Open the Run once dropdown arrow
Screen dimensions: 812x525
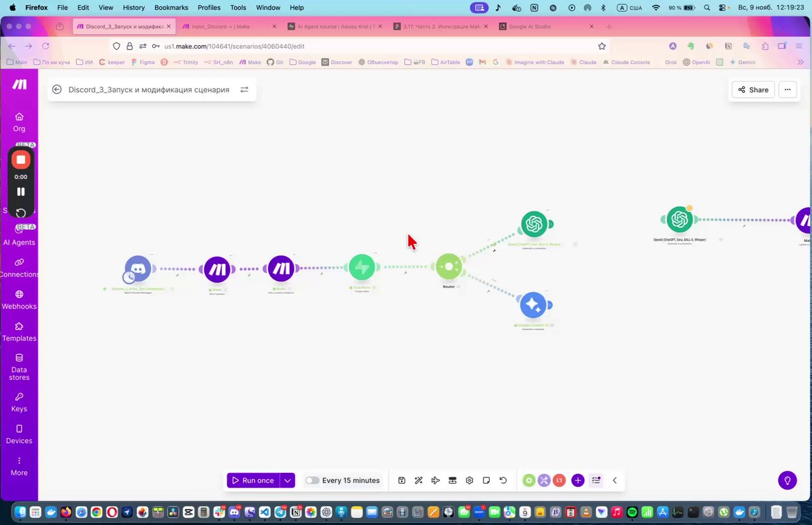click(x=288, y=481)
